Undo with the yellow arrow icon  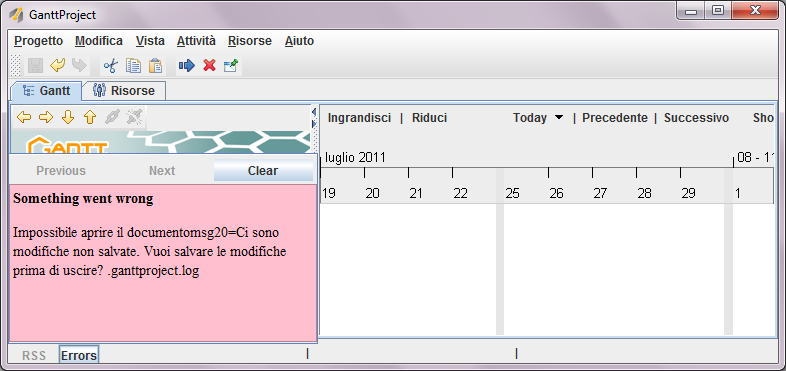58,65
